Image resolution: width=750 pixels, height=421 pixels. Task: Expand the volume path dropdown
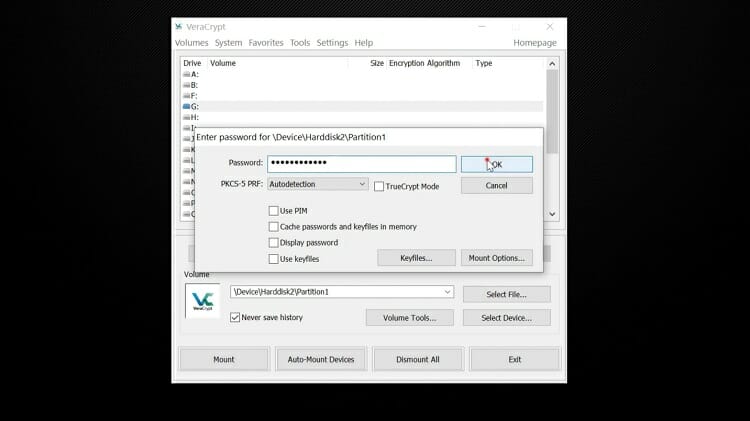(x=448, y=292)
